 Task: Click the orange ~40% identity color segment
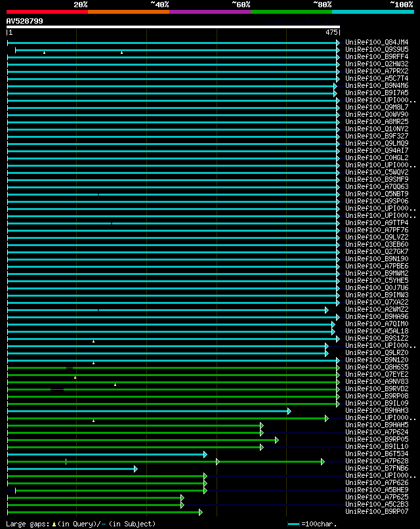click(x=129, y=12)
